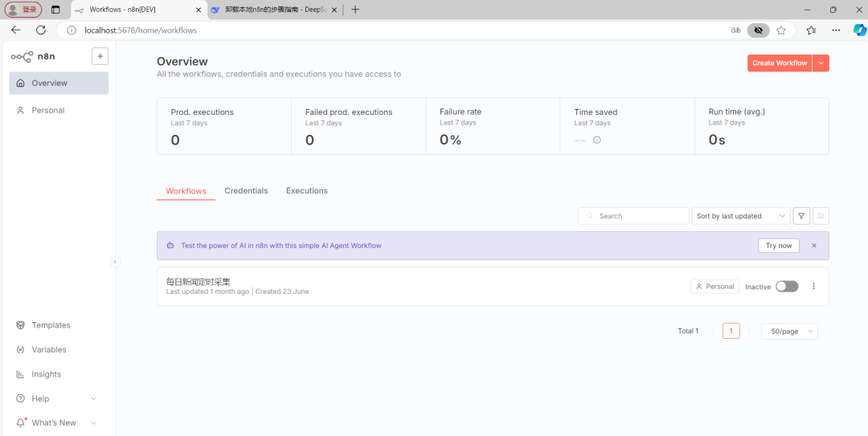Open the workflow filter funnel icon

(x=801, y=216)
